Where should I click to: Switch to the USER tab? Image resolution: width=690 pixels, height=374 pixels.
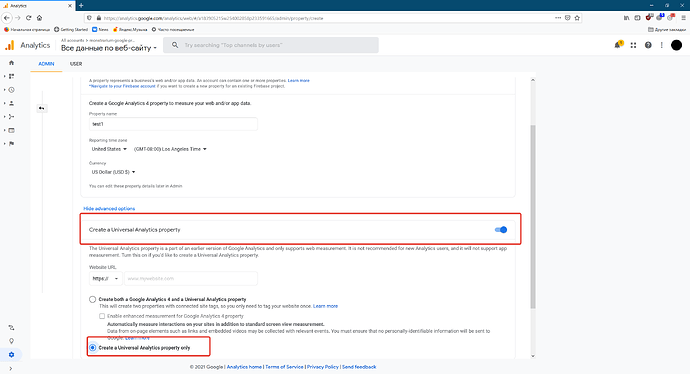pos(76,64)
